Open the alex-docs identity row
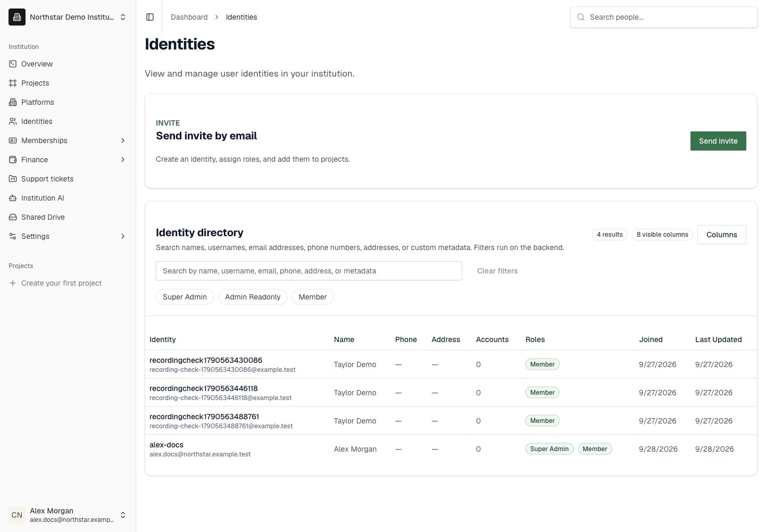Viewport: 766px width, 532px height. point(451,449)
